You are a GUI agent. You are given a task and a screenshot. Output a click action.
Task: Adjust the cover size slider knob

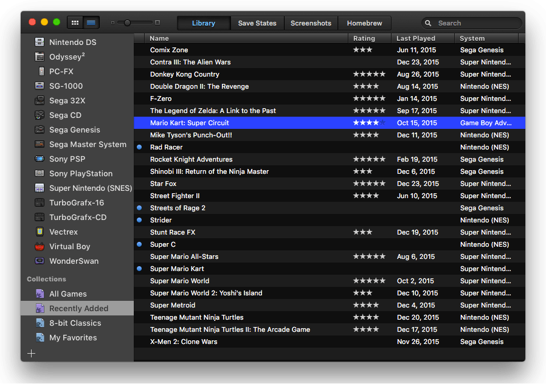point(128,22)
